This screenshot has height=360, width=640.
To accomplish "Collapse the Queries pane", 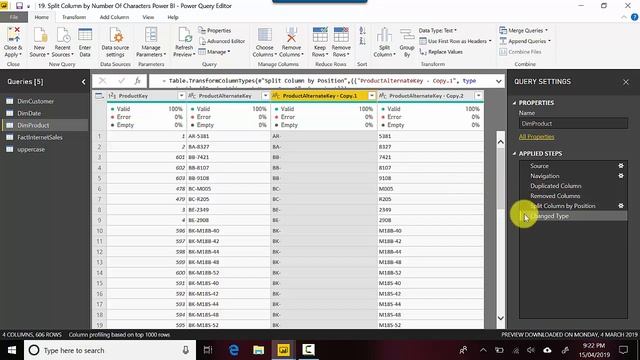I will point(83,82).
